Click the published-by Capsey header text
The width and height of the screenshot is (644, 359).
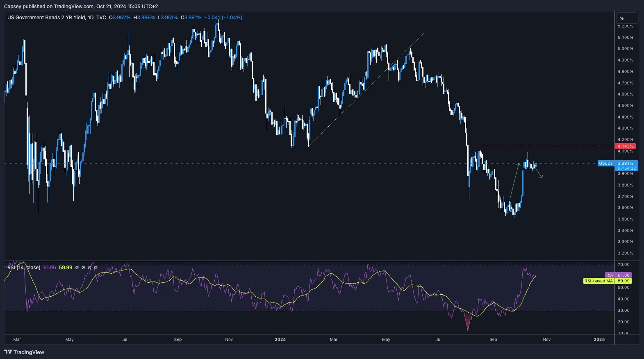[81, 6]
